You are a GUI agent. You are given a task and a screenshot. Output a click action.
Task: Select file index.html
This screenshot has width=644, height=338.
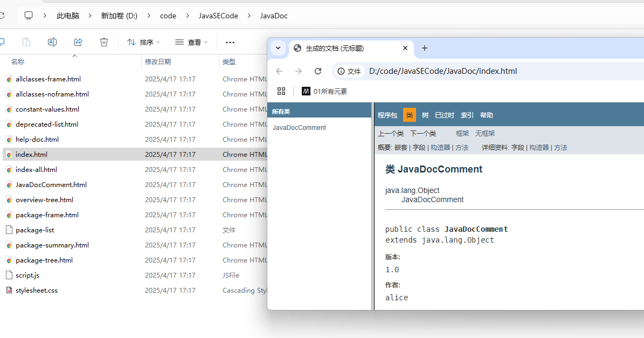tap(31, 154)
